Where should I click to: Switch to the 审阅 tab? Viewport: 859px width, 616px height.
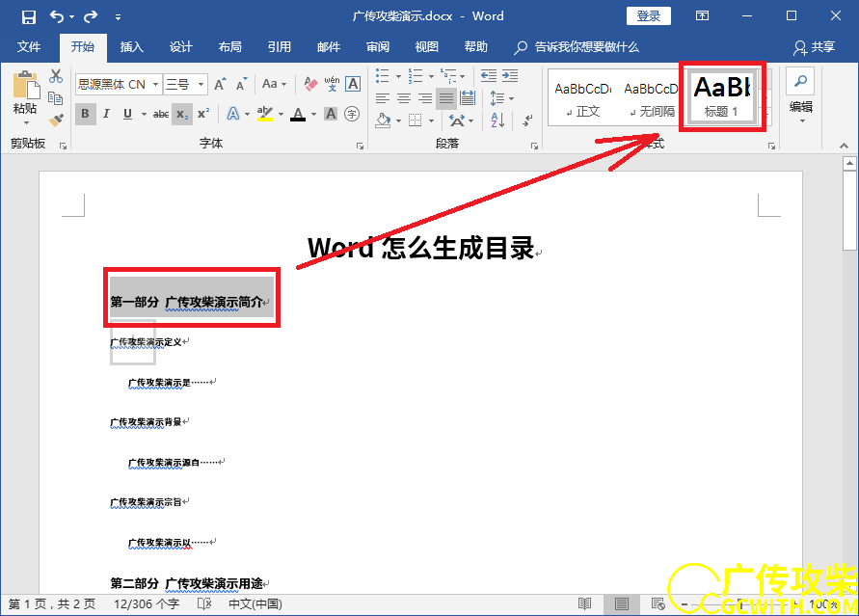point(378,47)
